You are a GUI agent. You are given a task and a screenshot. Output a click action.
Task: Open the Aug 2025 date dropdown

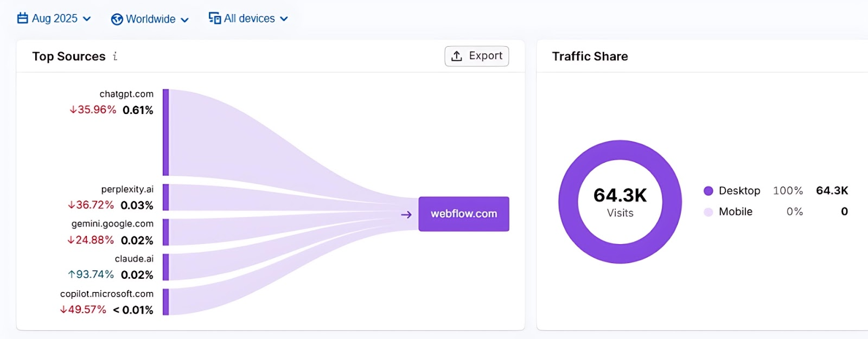pyautogui.click(x=54, y=18)
